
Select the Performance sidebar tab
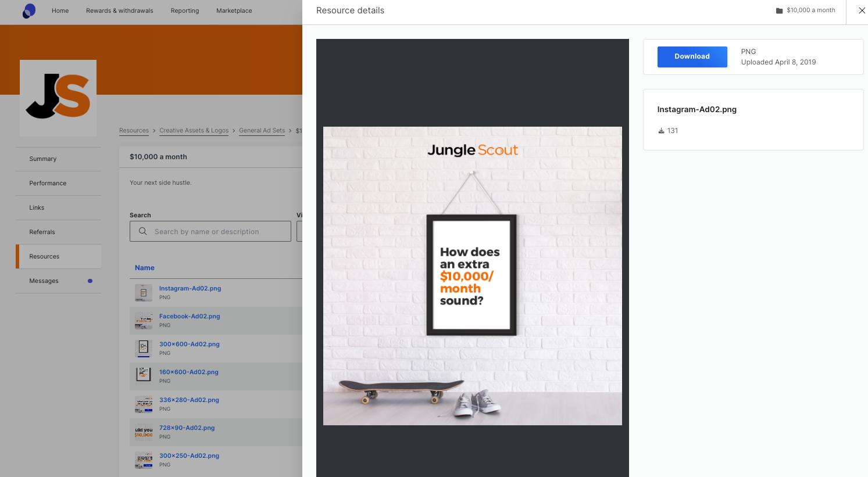(58, 183)
